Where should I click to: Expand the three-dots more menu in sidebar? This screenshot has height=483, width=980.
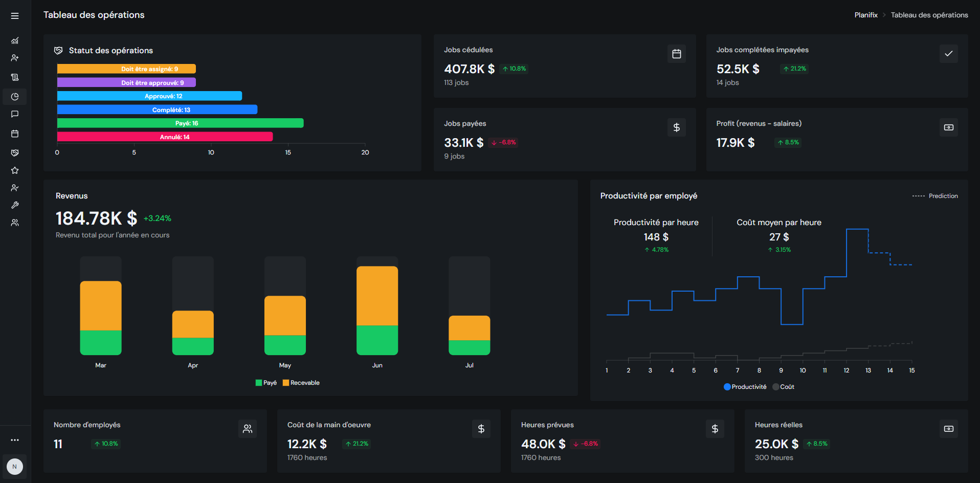[15, 440]
